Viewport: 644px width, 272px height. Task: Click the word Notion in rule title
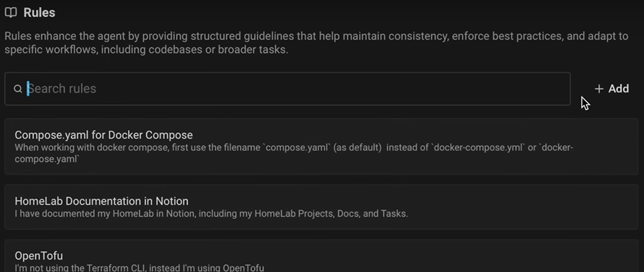coord(171,201)
